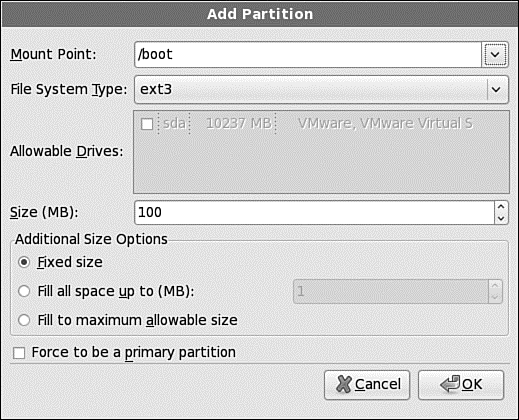
Task: Click the X icon on Cancel button
Action: [x=344, y=384]
